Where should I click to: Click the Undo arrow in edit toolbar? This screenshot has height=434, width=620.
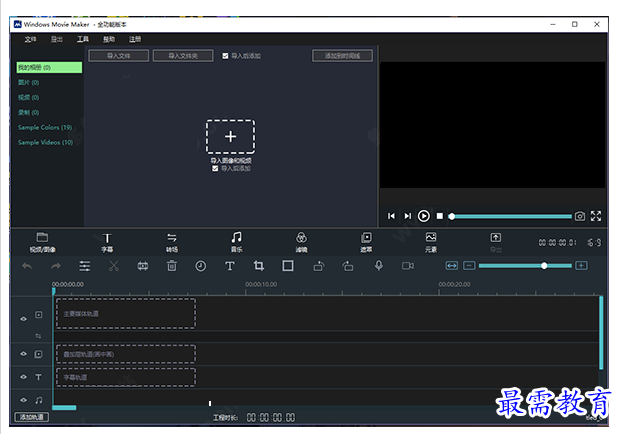27,266
